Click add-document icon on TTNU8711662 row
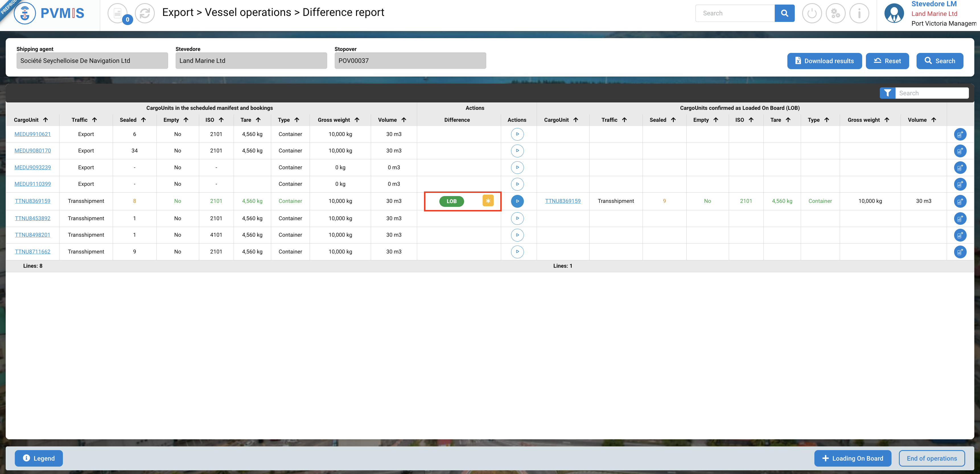 click(960, 252)
